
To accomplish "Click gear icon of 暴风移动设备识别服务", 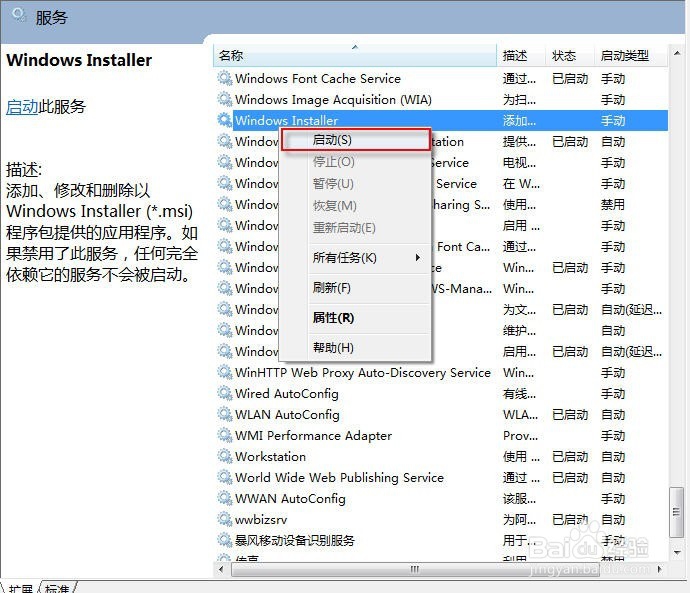I will [x=225, y=540].
